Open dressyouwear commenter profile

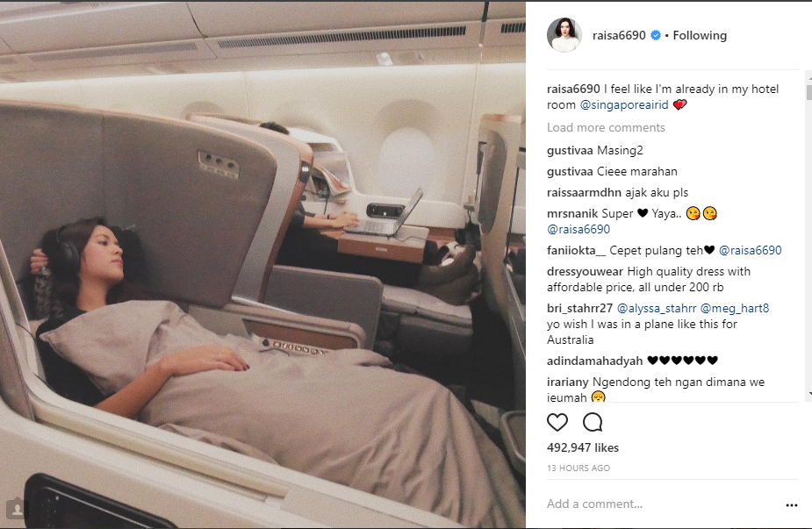pos(586,271)
